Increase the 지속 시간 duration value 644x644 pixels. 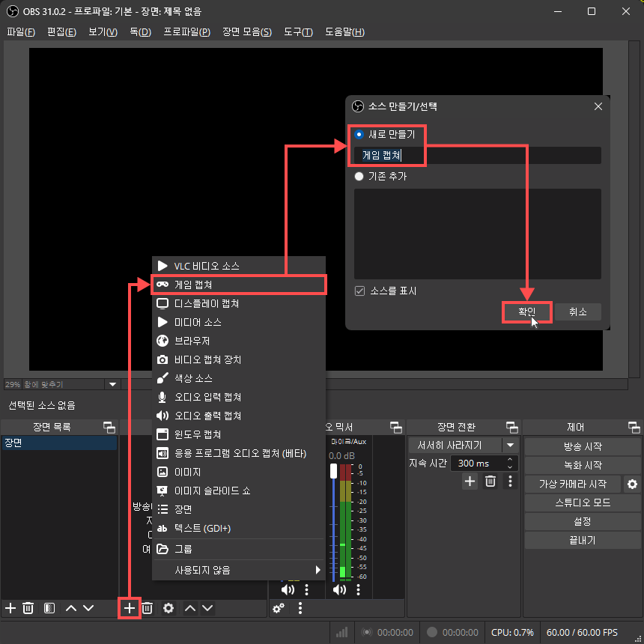(510, 459)
